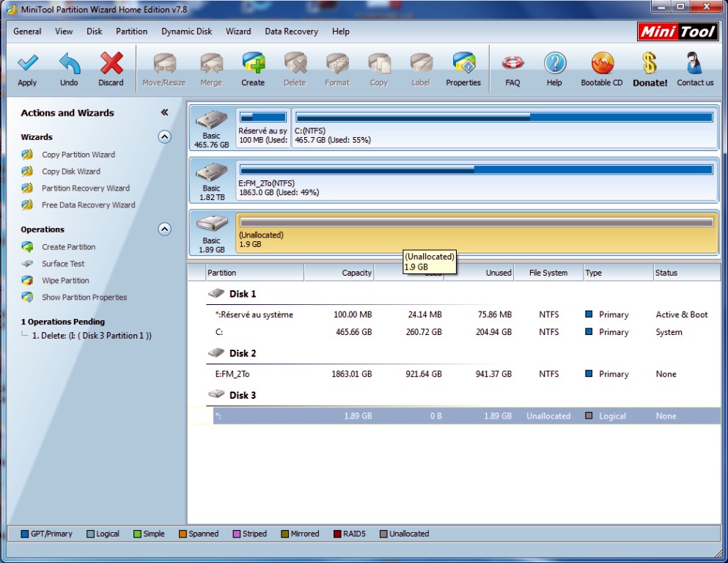Open the View menu

pos(64,32)
